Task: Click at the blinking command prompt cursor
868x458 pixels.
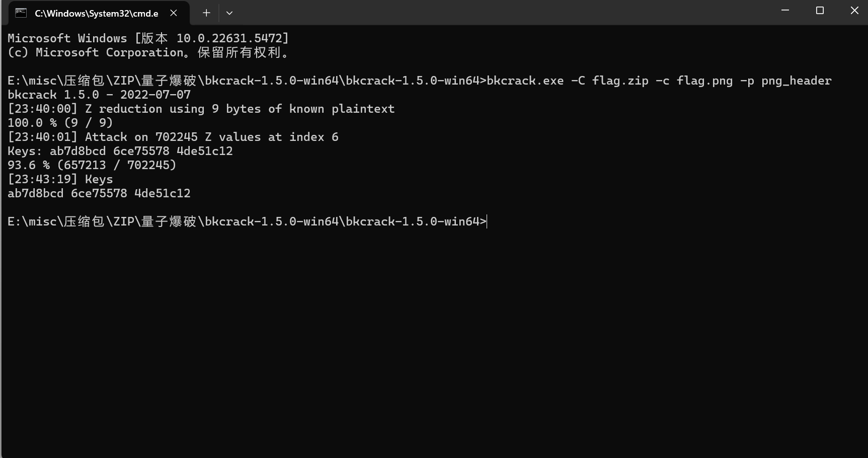Action: (487, 221)
